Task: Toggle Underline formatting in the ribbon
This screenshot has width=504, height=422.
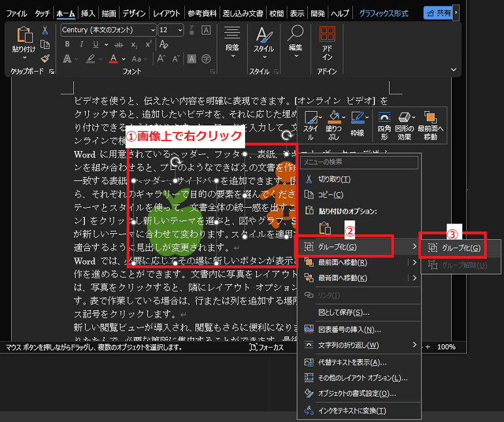Action: pos(95,44)
